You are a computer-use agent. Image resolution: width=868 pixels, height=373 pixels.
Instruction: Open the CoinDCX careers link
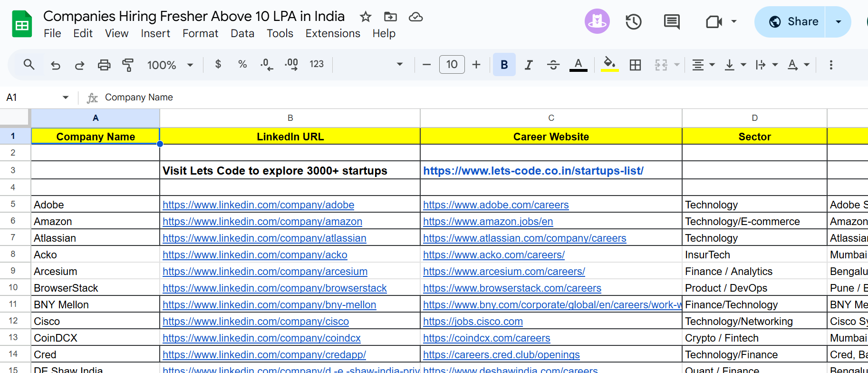(x=487, y=338)
